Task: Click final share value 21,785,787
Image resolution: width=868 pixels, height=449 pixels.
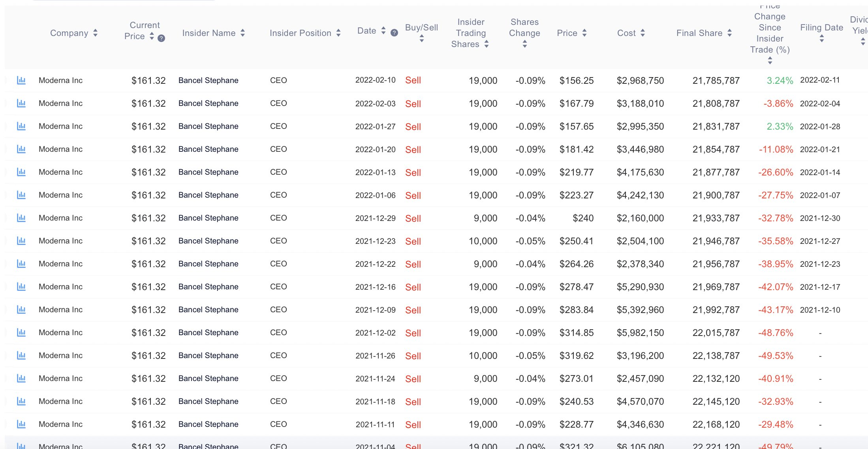Action: 716,81
